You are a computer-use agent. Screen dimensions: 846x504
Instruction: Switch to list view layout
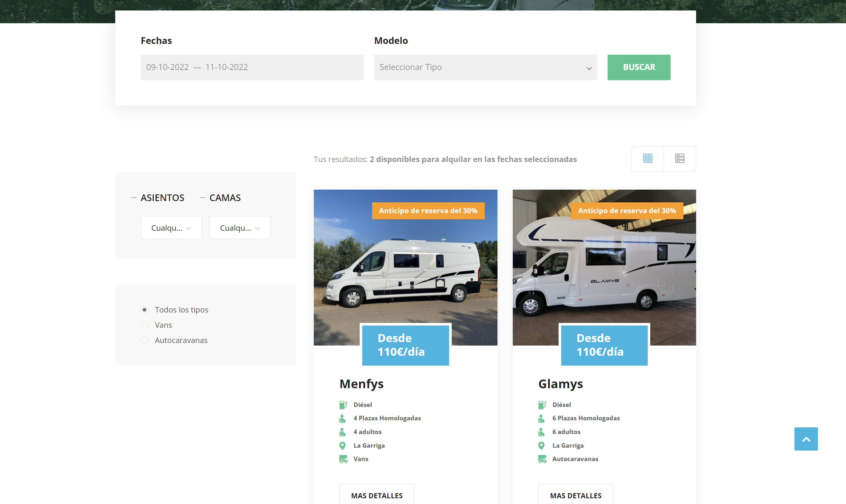tap(680, 158)
